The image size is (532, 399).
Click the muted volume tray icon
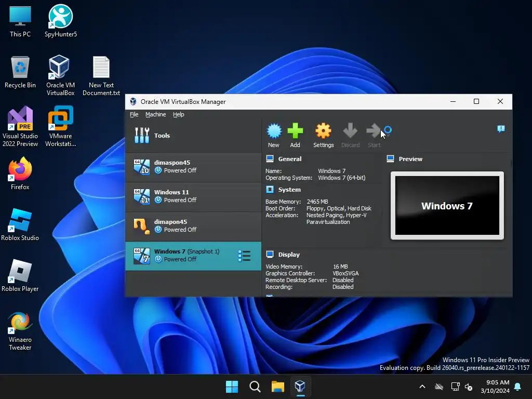point(469,387)
